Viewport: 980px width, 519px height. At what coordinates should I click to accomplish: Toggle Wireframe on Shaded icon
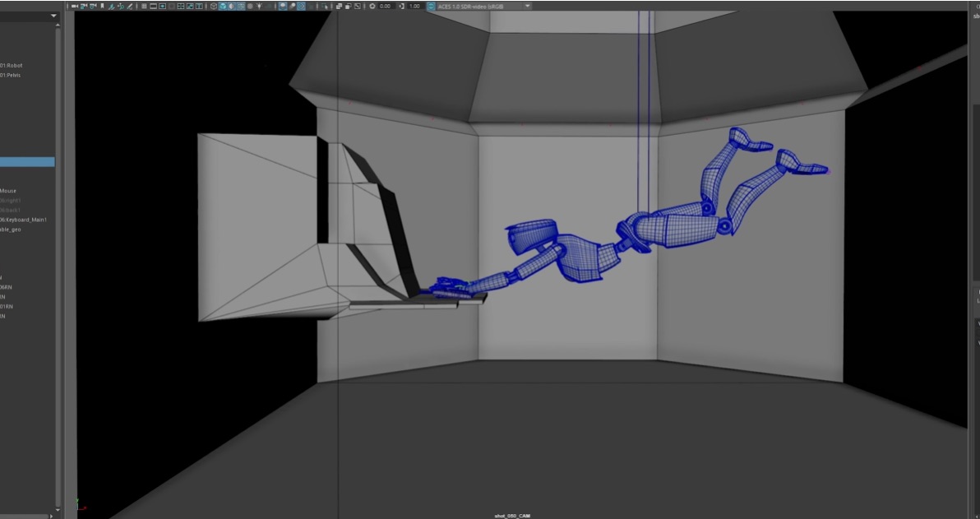click(241, 7)
